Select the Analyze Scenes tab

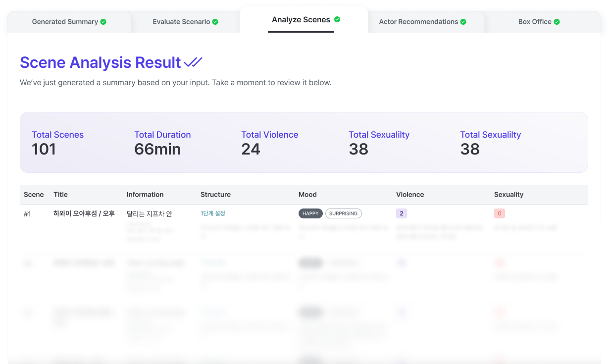pos(304,20)
